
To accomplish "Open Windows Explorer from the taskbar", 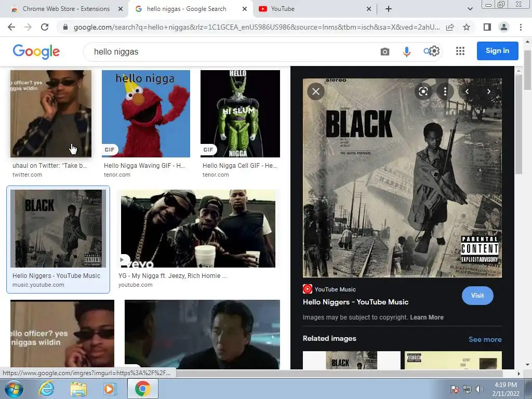I will pyautogui.click(x=78, y=389).
